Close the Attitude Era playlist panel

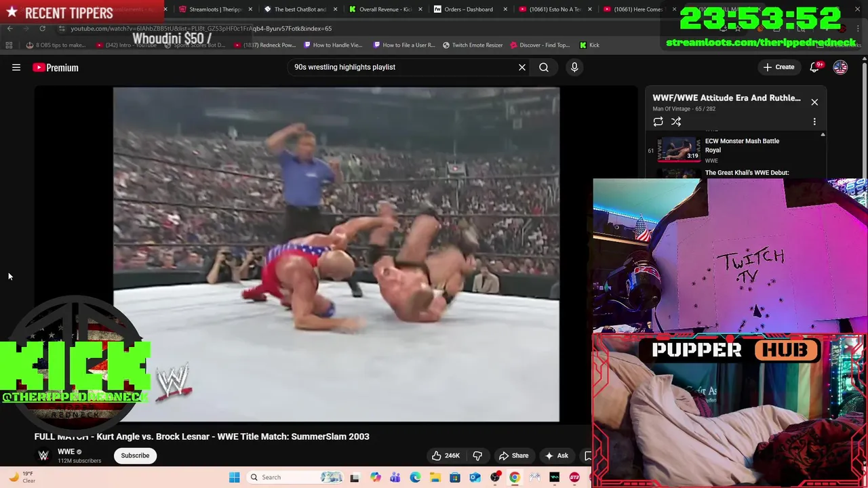click(x=814, y=102)
